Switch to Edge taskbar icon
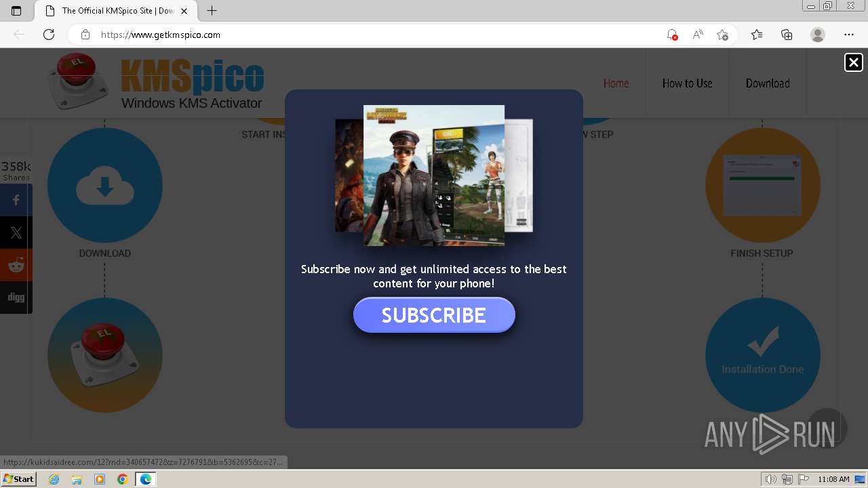868x488 pixels. pos(146,479)
